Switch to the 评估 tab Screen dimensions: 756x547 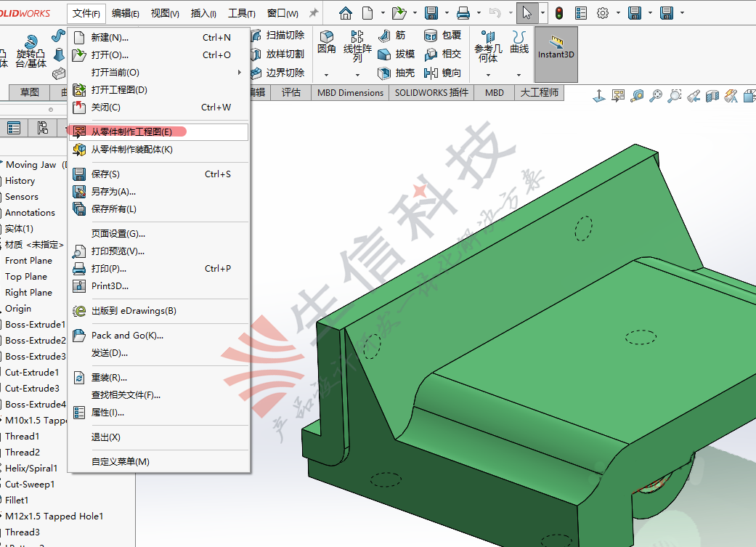click(291, 92)
